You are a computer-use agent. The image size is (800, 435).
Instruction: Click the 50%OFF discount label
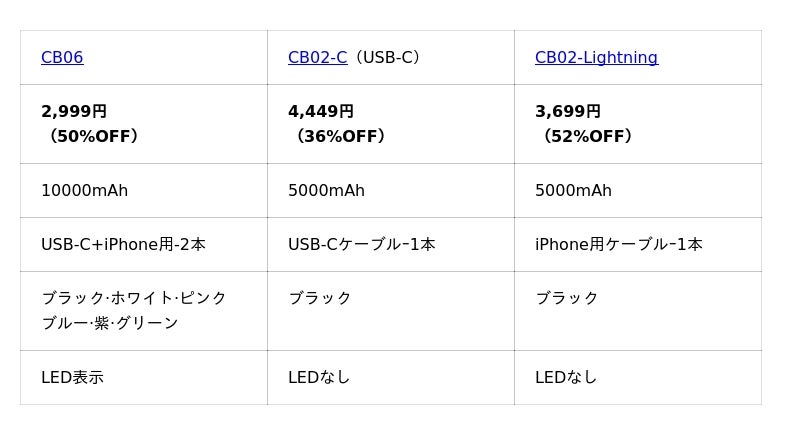[90, 137]
